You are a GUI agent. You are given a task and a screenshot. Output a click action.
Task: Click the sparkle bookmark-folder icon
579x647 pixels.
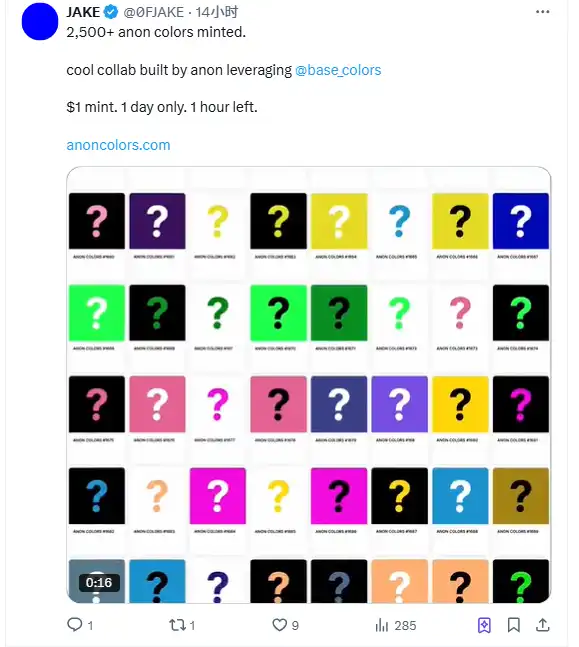[484, 625]
